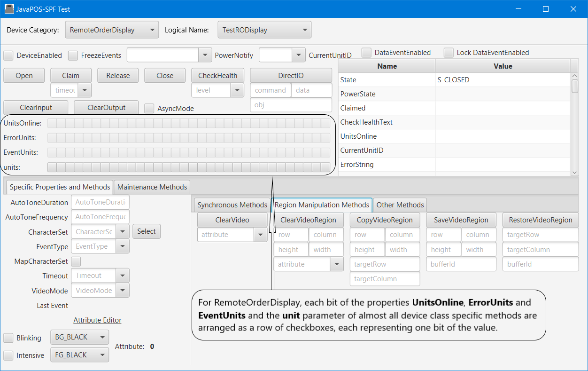The width and height of the screenshot is (588, 371).
Task: Enable Blinking in the Attribute Editor
Action: pyautogui.click(x=8, y=338)
